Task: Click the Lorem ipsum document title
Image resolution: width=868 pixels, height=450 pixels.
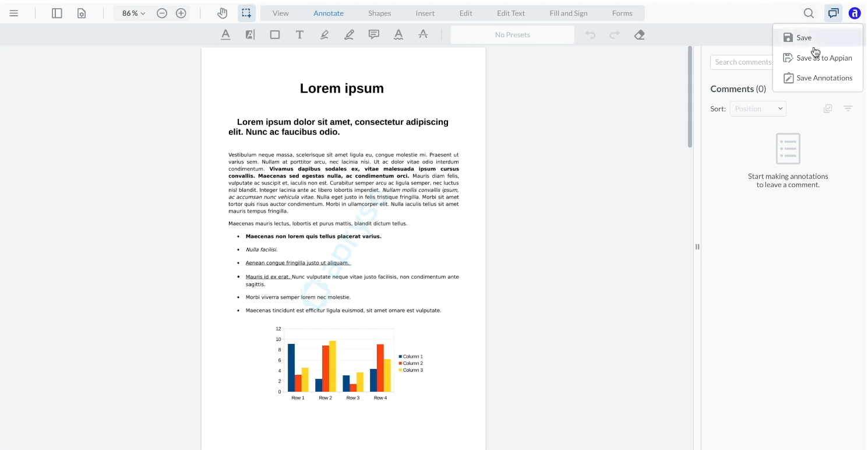Action: (x=342, y=89)
